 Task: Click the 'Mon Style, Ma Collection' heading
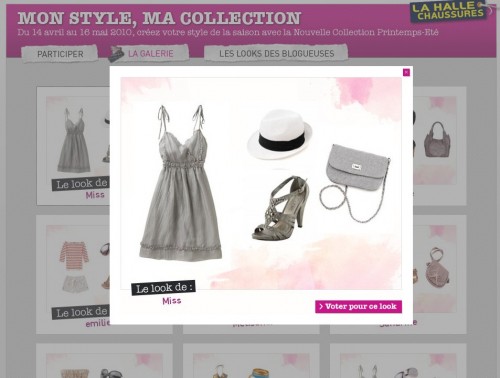159,18
